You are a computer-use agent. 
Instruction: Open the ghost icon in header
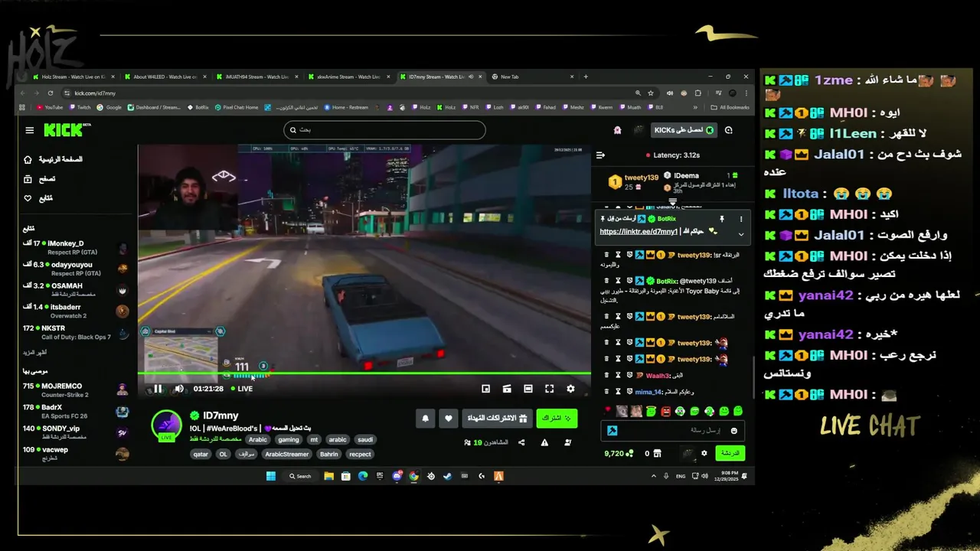tap(617, 130)
